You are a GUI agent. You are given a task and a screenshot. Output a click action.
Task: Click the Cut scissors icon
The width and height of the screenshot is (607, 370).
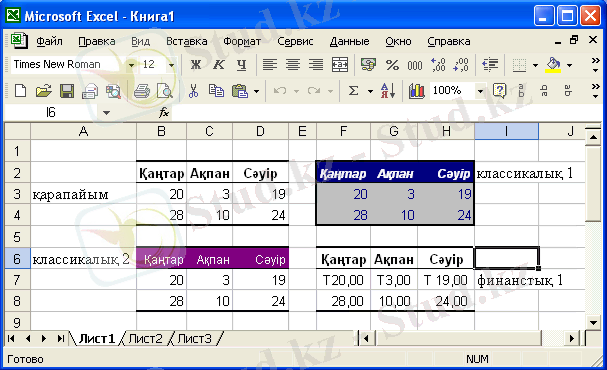(193, 91)
